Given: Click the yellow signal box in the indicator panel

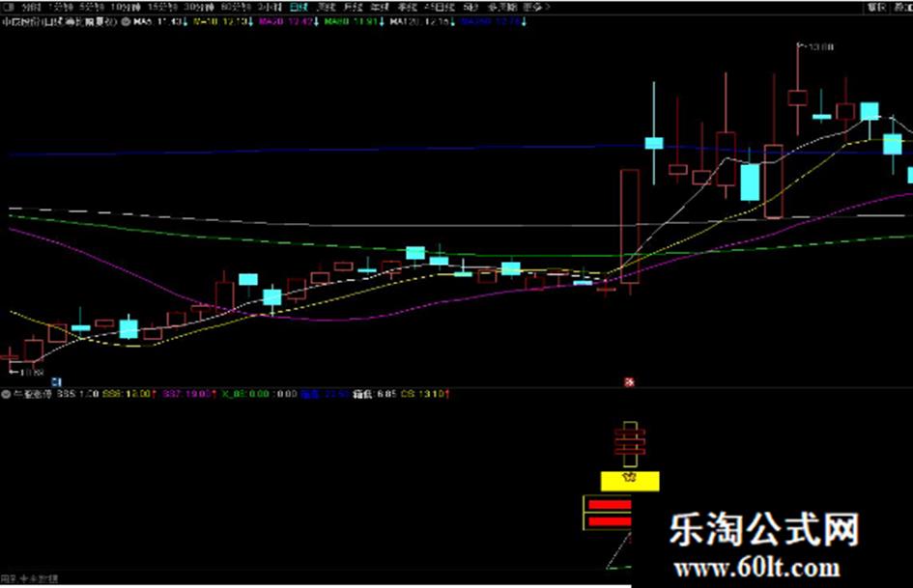Looking at the screenshot, I should click(x=630, y=481).
